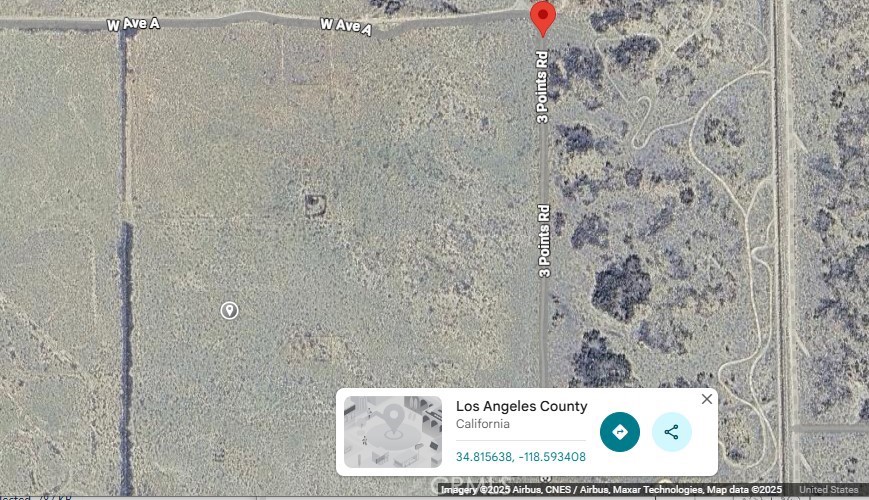Click the large dark vegetation patch east of road
The width and height of the screenshot is (869, 500).
(621, 288)
